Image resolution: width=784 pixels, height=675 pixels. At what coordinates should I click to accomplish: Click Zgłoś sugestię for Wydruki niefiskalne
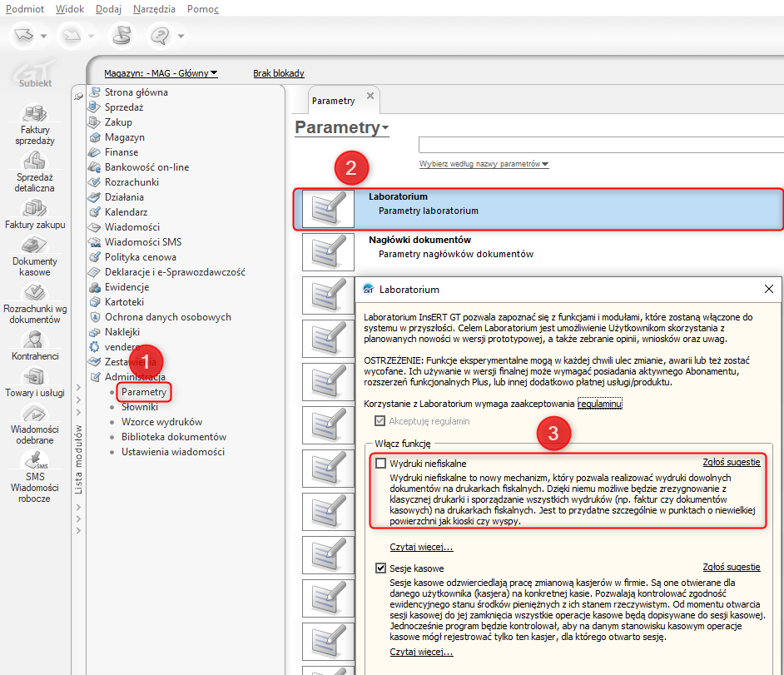[x=732, y=462]
